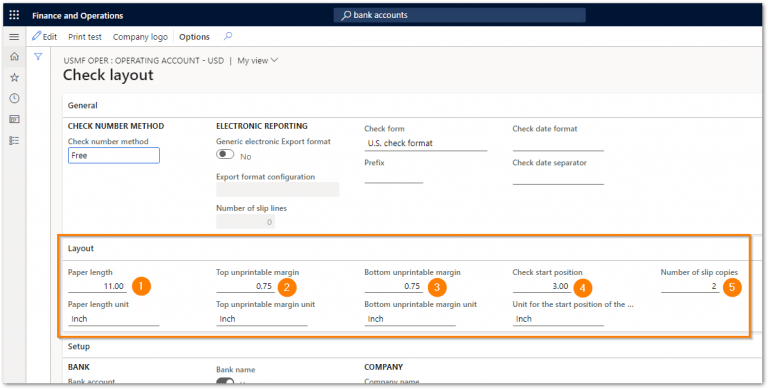Viewport: 768px width, 389px height.
Task: Open Favorites star in sidebar
Action: (x=14, y=77)
